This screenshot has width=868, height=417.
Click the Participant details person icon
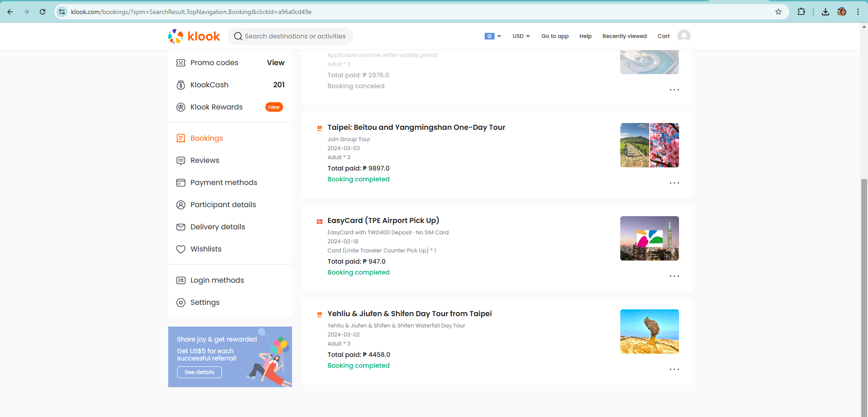pyautogui.click(x=181, y=205)
